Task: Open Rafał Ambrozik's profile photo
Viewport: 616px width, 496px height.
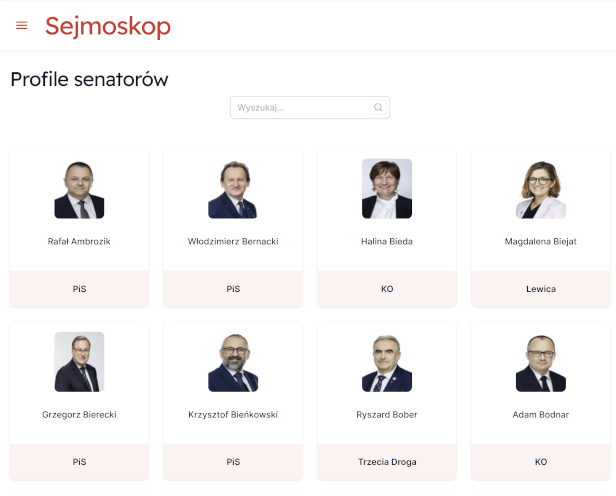Action: point(79,189)
